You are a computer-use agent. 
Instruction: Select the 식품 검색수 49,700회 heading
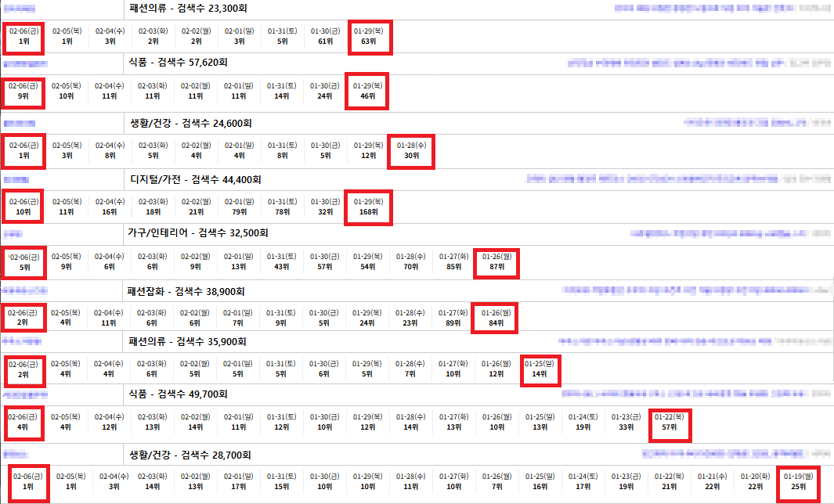(183, 393)
